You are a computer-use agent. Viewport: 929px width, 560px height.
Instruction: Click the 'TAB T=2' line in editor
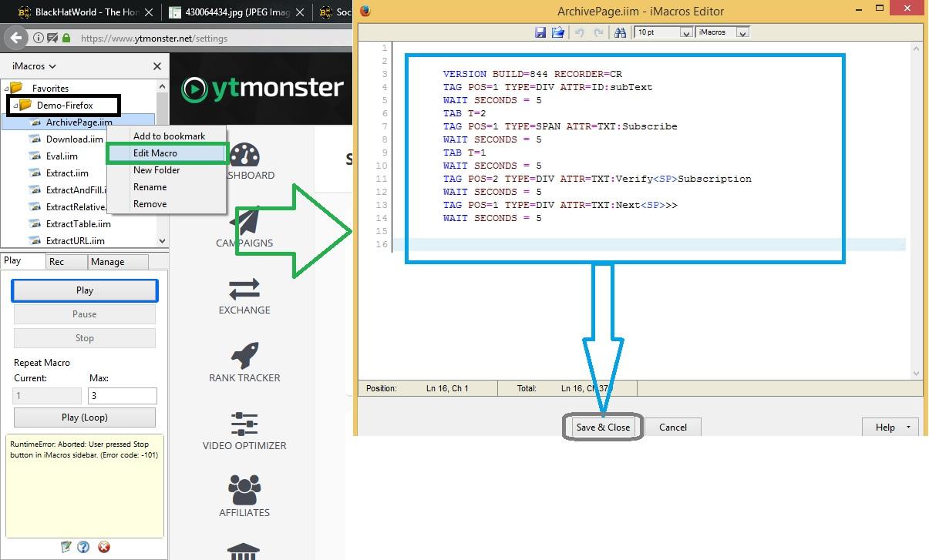coord(464,113)
